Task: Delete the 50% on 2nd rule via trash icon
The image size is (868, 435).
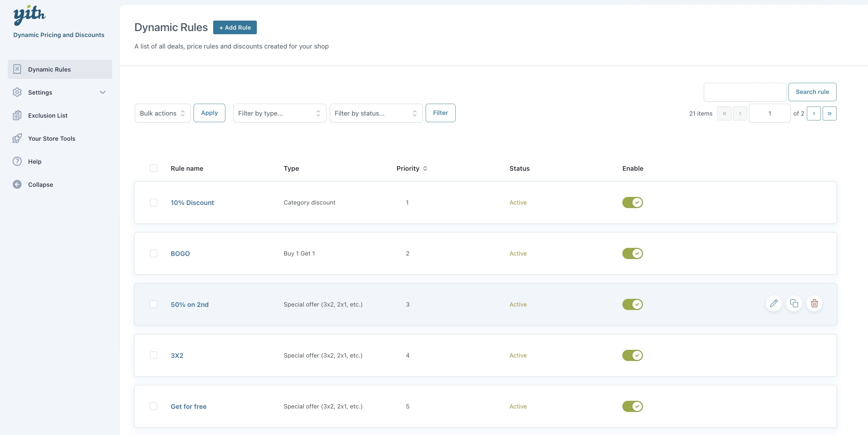Action: pyautogui.click(x=814, y=303)
